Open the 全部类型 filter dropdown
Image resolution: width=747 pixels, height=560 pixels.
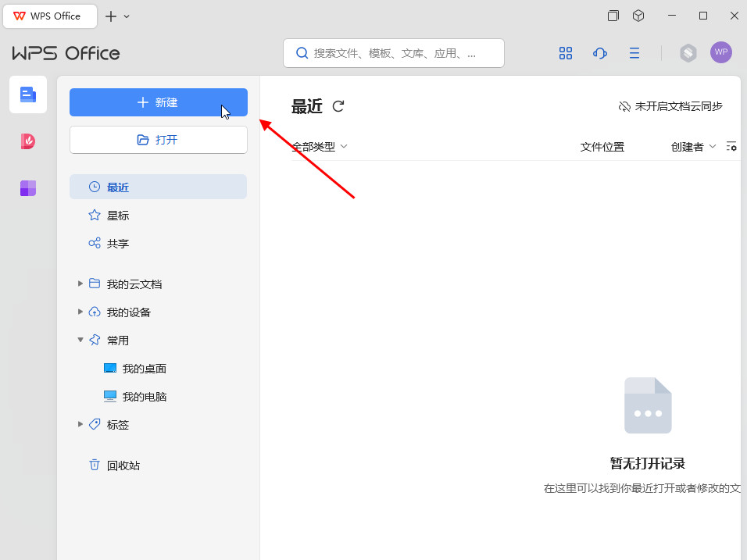(320, 147)
